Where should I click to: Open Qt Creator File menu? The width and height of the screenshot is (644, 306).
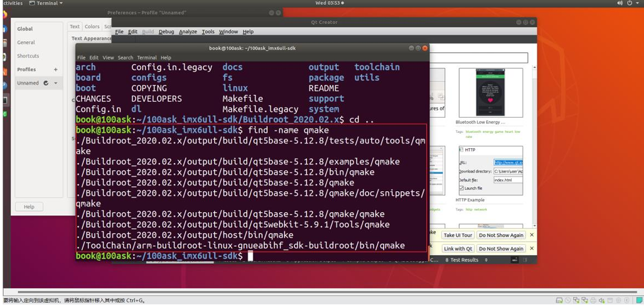[x=119, y=32]
